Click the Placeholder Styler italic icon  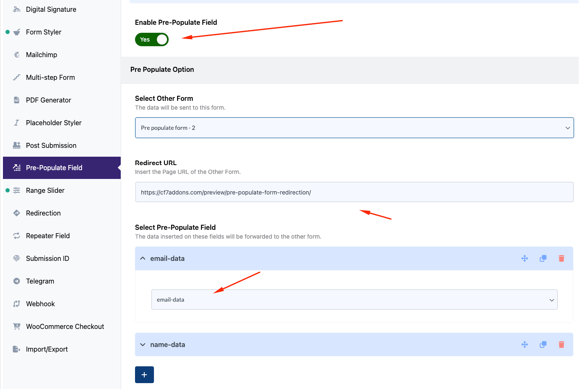16,123
